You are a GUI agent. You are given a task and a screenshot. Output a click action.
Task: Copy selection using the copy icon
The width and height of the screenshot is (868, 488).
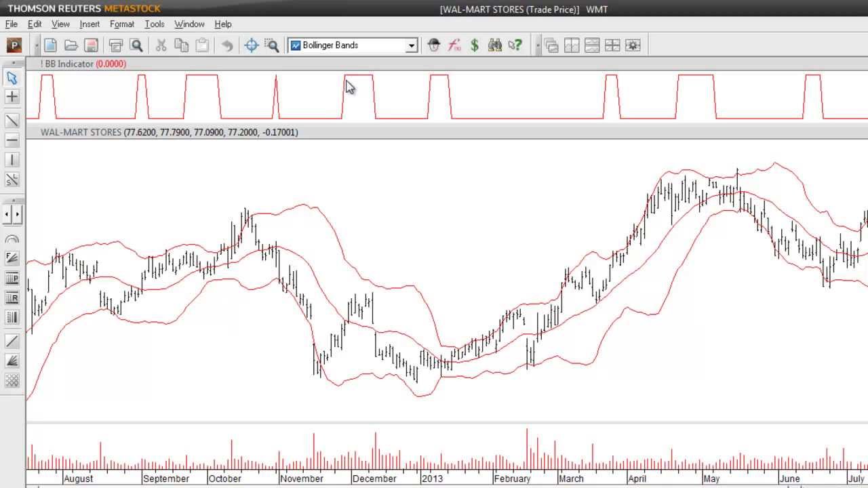click(x=181, y=45)
